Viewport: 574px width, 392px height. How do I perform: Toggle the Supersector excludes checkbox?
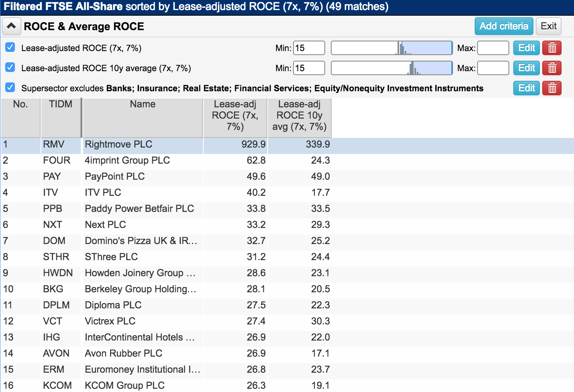coord(10,88)
